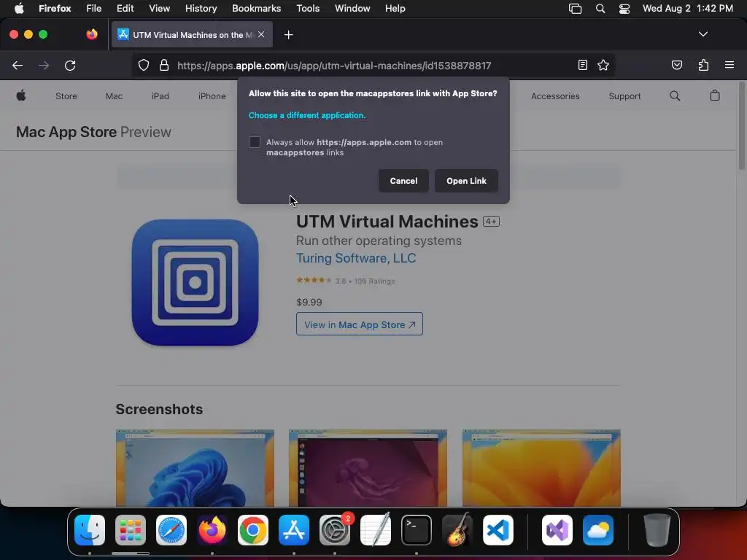
Task: Open the Accessories nav link
Action: click(x=555, y=96)
